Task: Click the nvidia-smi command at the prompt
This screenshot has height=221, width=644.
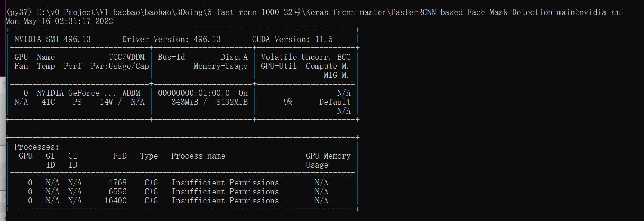Action: [x=601, y=12]
